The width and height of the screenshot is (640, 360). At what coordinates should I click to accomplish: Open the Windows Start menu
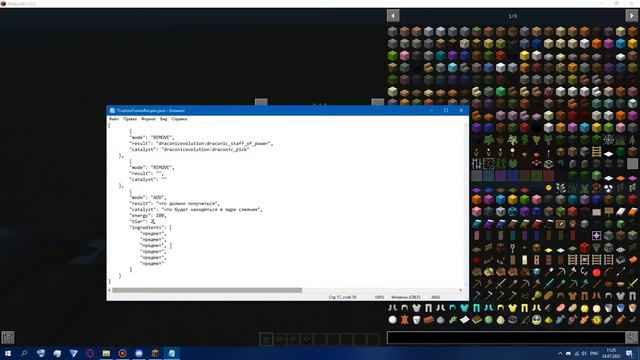(x=8, y=353)
